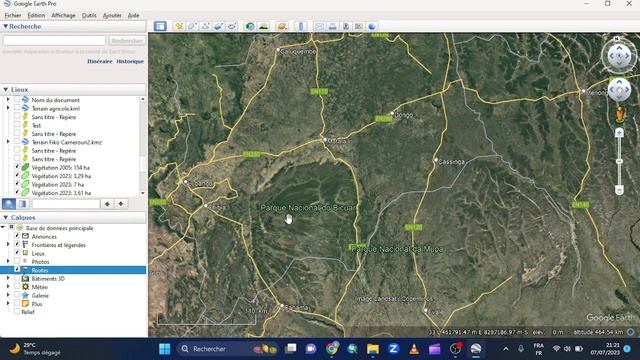
Task: Uncheck the Annonces layer checkbox
Action: 17,236
